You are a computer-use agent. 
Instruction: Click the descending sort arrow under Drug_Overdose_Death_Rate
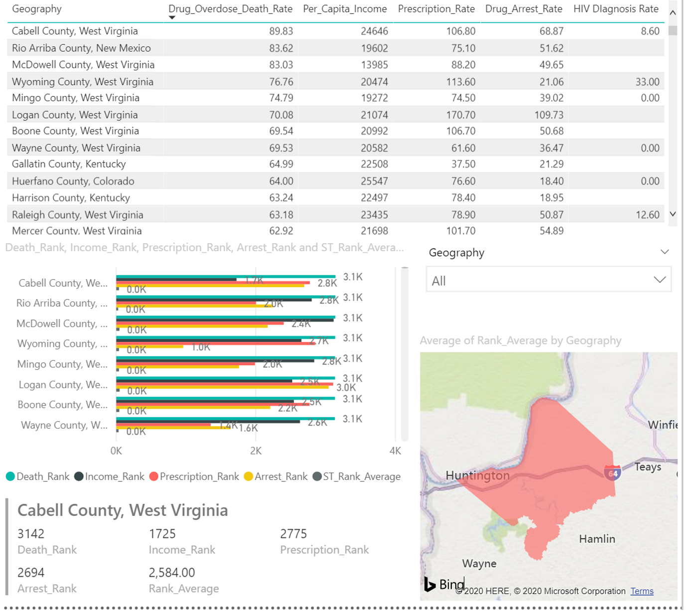(172, 17)
